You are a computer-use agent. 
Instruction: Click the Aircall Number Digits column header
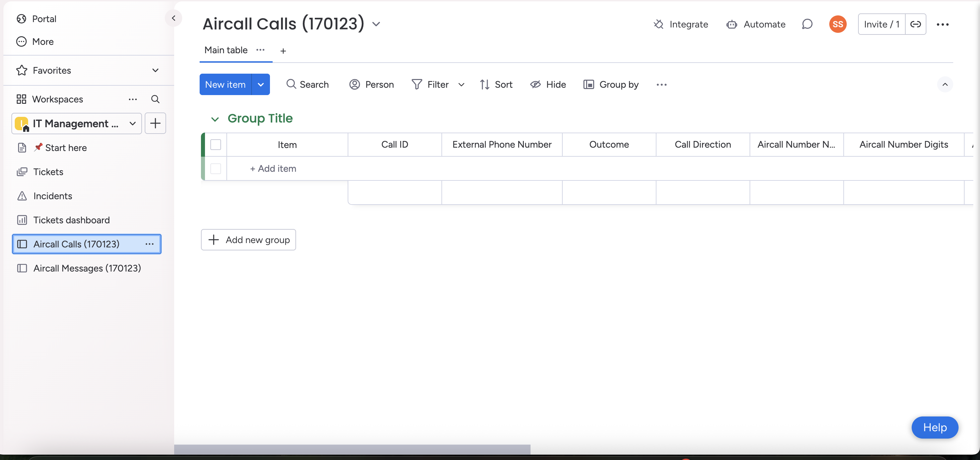(904, 145)
